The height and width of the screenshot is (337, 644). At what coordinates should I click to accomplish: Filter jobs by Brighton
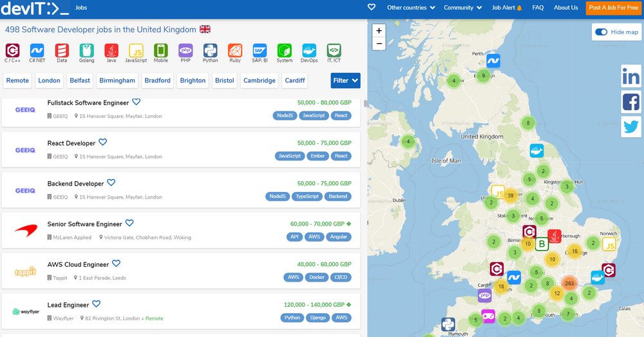pyautogui.click(x=193, y=81)
